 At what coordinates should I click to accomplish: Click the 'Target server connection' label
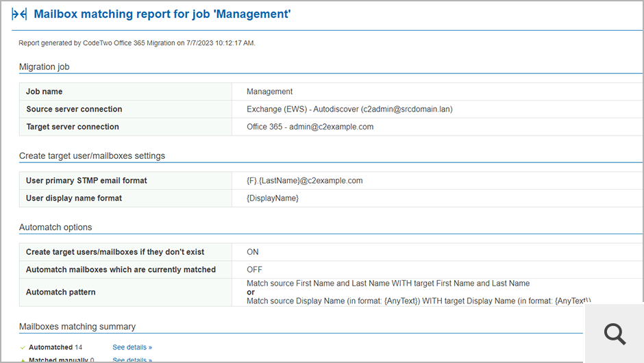[73, 127]
